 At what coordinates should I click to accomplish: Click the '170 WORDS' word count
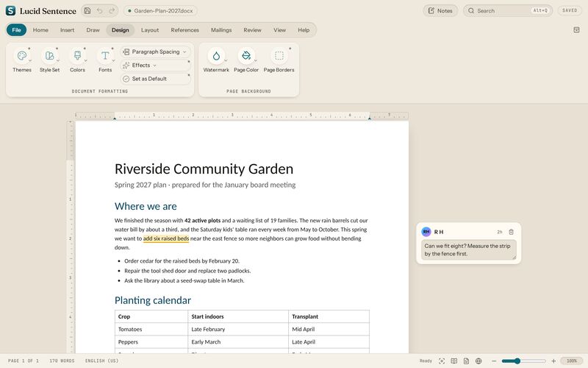62,361
